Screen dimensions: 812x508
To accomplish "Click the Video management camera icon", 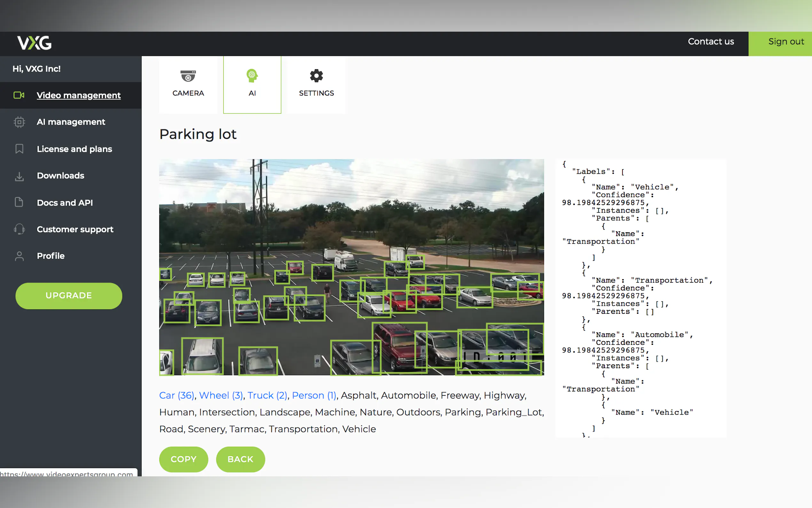I will [19, 95].
